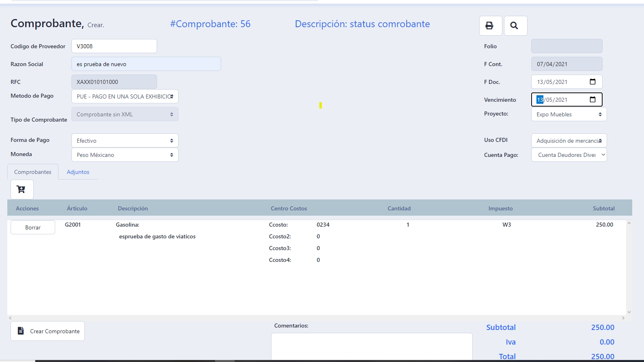
Task: Open the F Doc. calendar picker icon
Action: pyautogui.click(x=592, y=82)
